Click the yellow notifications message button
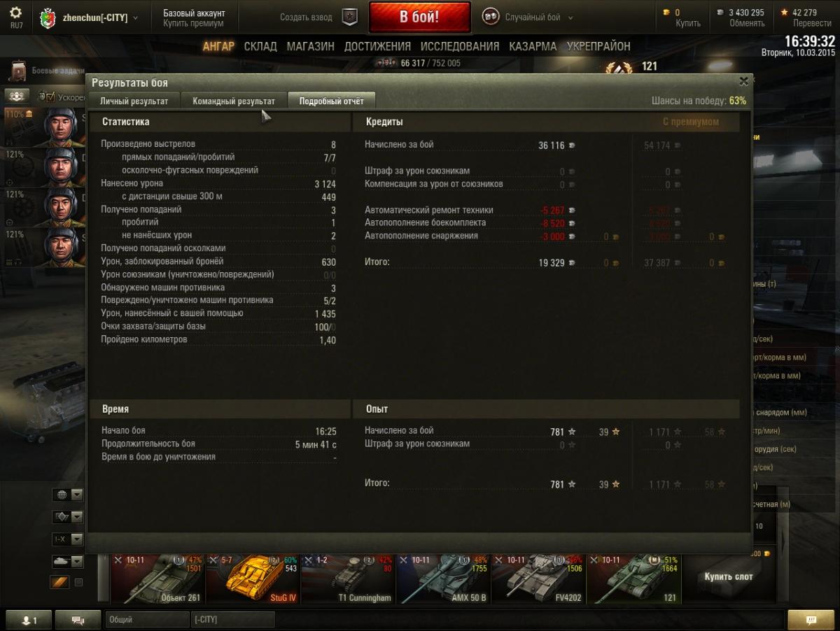The image size is (840, 631). pyautogui.click(x=811, y=620)
